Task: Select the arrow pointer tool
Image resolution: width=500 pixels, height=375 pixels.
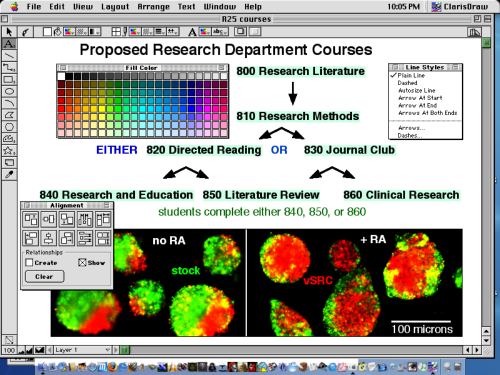Action: [x=9, y=32]
